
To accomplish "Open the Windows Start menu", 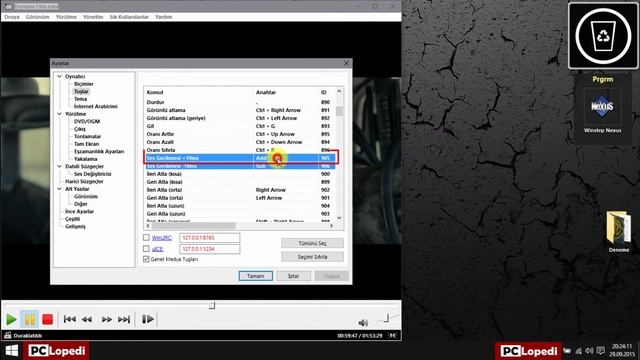I will tap(11, 351).
